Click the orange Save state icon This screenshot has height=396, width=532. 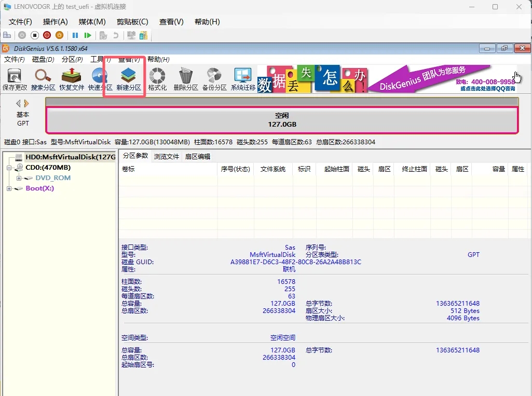point(59,35)
